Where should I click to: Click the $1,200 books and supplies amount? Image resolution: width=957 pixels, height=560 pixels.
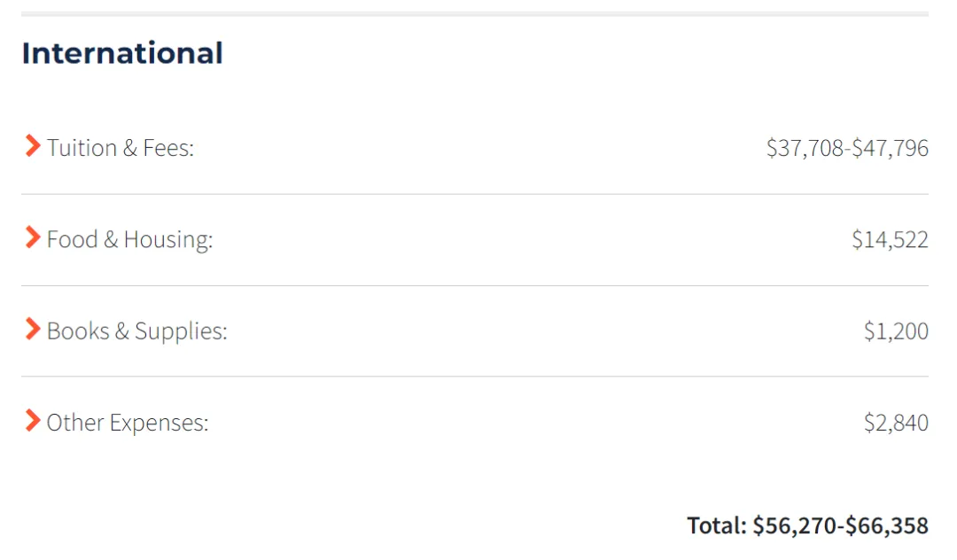tap(896, 331)
